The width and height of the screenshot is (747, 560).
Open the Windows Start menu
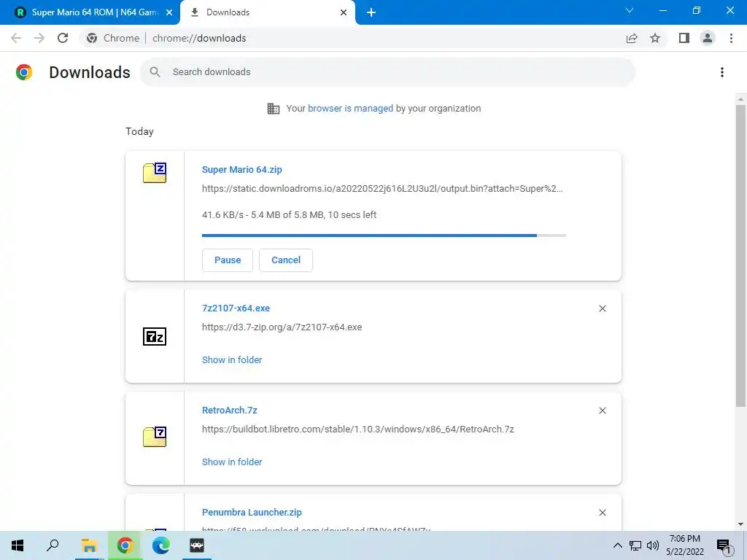18,545
